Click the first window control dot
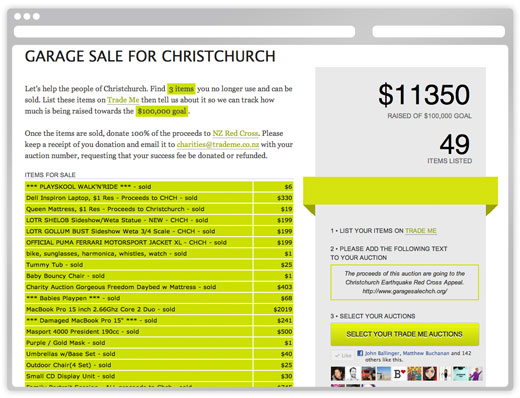 point(18,16)
